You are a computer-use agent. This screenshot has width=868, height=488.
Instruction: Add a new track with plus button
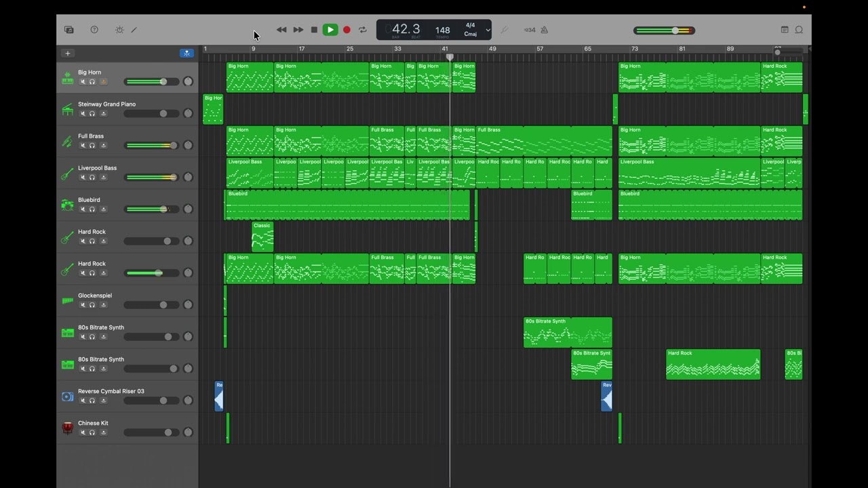[x=67, y=53]
